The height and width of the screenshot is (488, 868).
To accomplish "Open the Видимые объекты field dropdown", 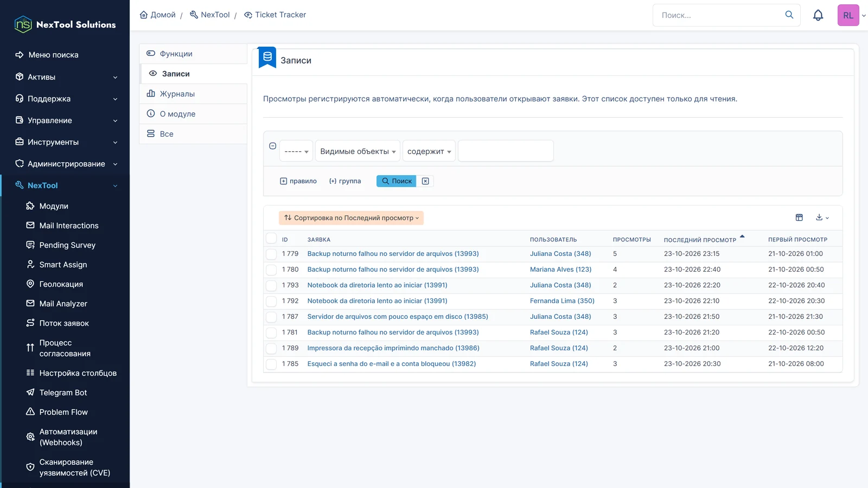I will click(x=358, y=151).
